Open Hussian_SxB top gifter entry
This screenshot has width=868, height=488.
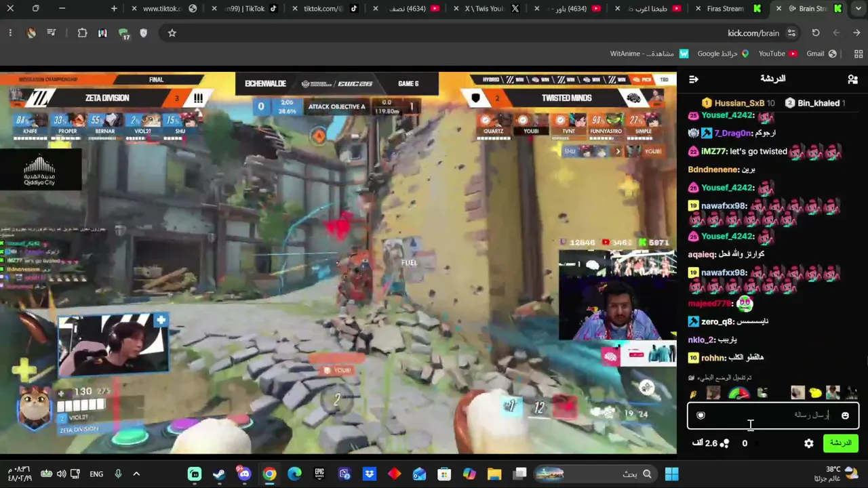coord(738,103)
